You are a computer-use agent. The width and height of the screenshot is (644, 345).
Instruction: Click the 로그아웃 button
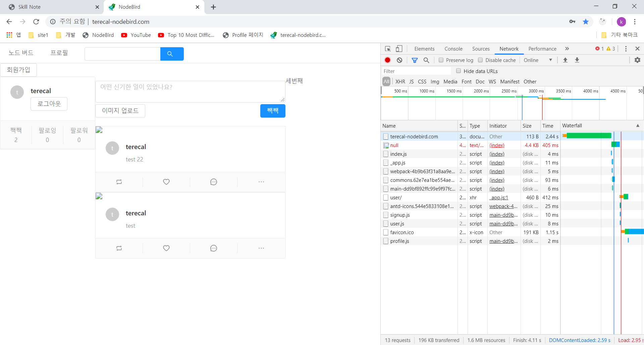[x=49, y=104]
